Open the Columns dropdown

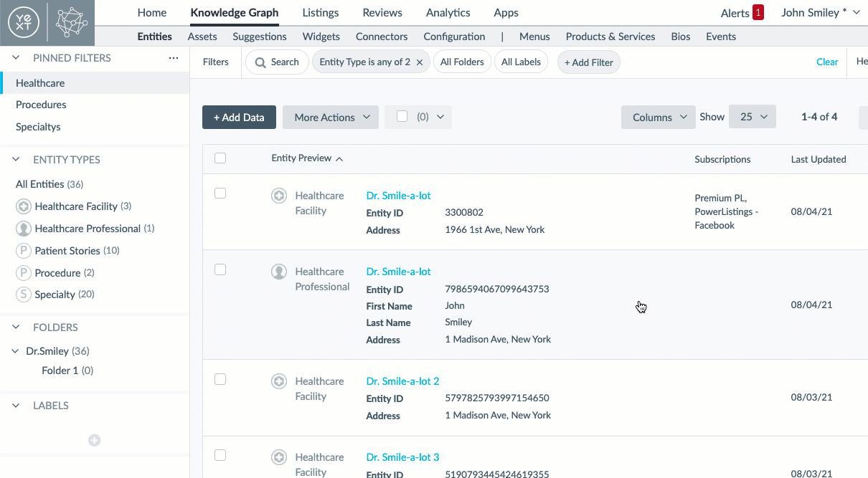click(657, 117)
